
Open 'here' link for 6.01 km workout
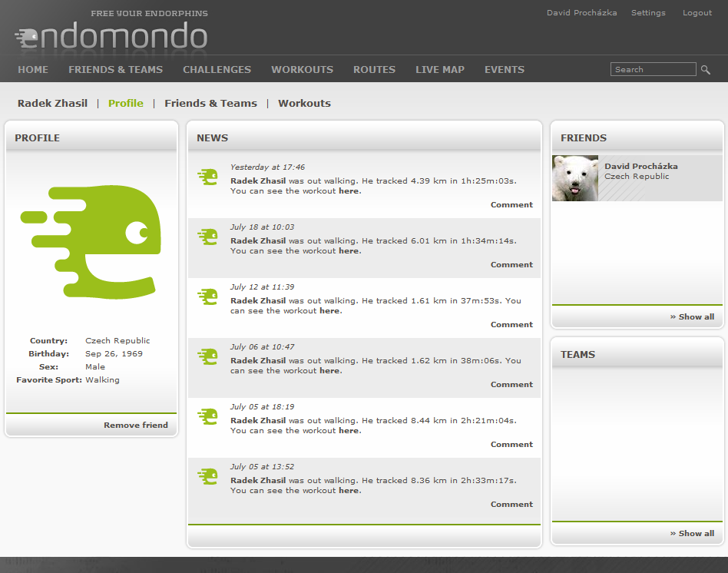(x=349, y=250)
